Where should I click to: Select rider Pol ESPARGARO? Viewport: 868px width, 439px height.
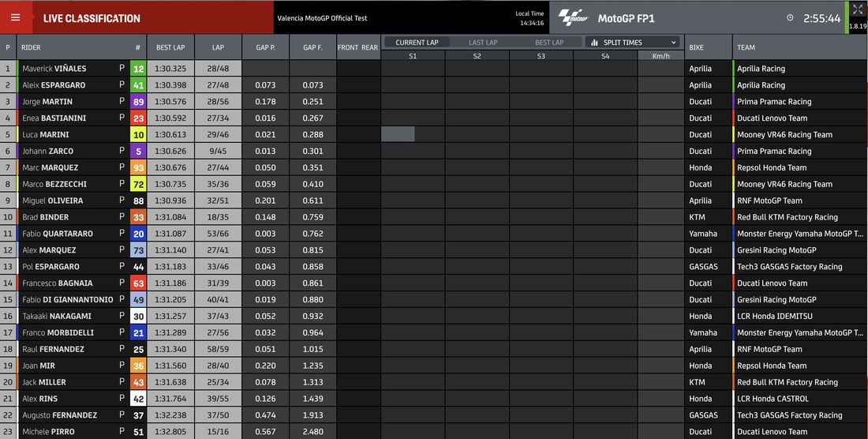tap(51, 267)
